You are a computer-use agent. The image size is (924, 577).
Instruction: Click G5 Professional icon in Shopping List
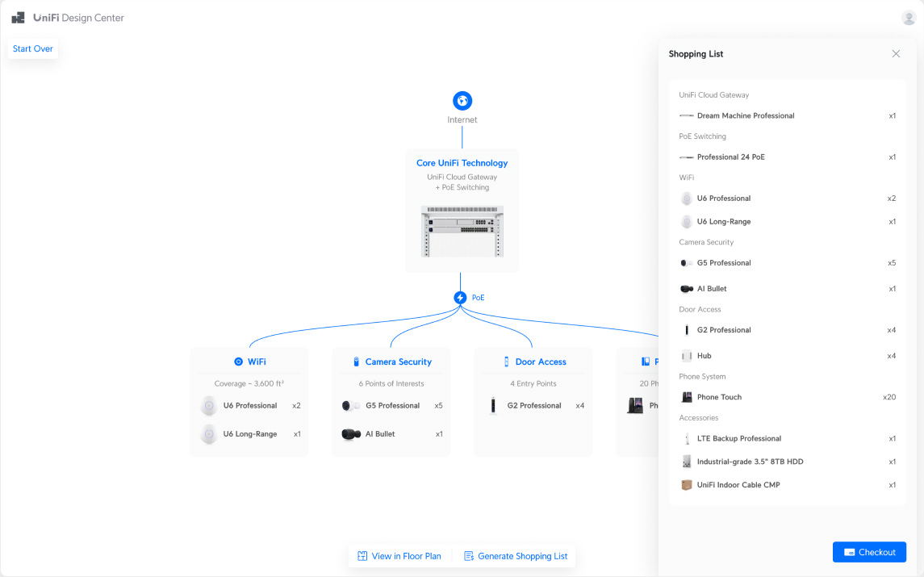(686, 263)
